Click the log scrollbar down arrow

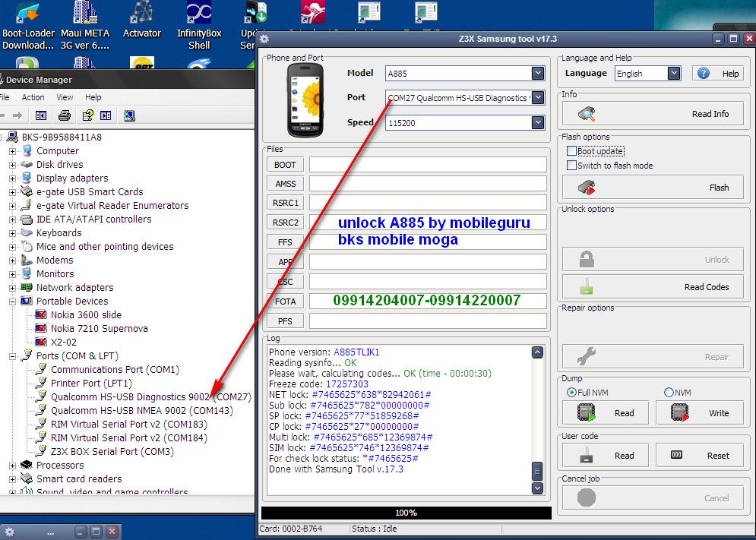tap(538, 488)
